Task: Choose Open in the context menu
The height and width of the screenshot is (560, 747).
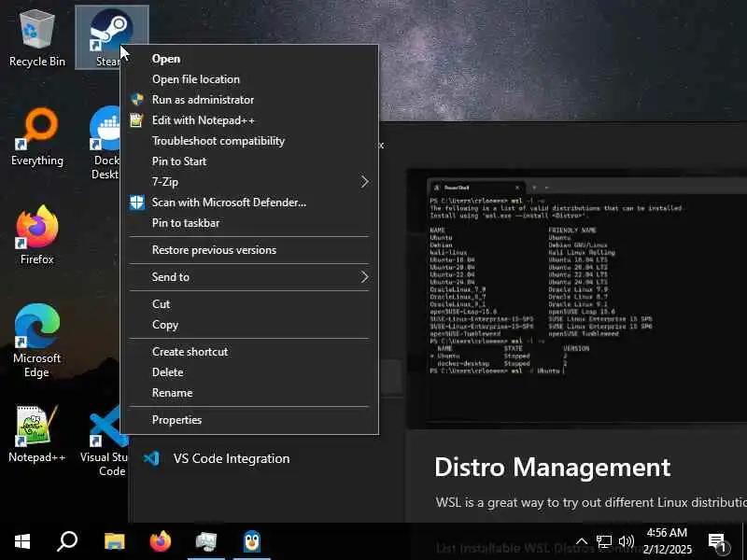Action: coord(249,59)
